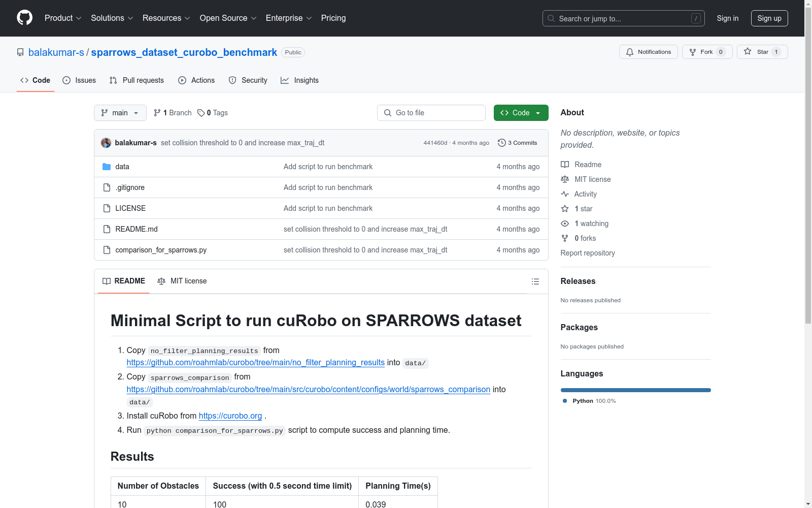Click the tag icon beside 0 Tags

coord(201,113)
